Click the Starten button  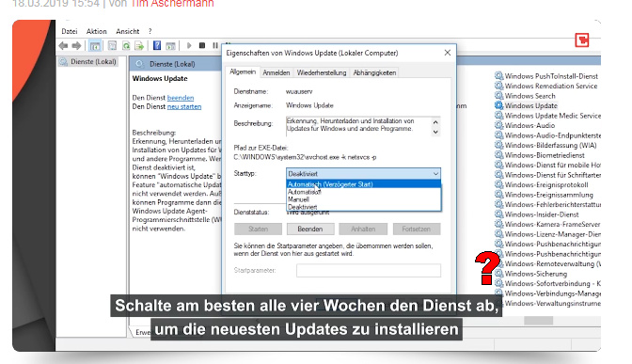pyautogui.click(x=258, y=229)
